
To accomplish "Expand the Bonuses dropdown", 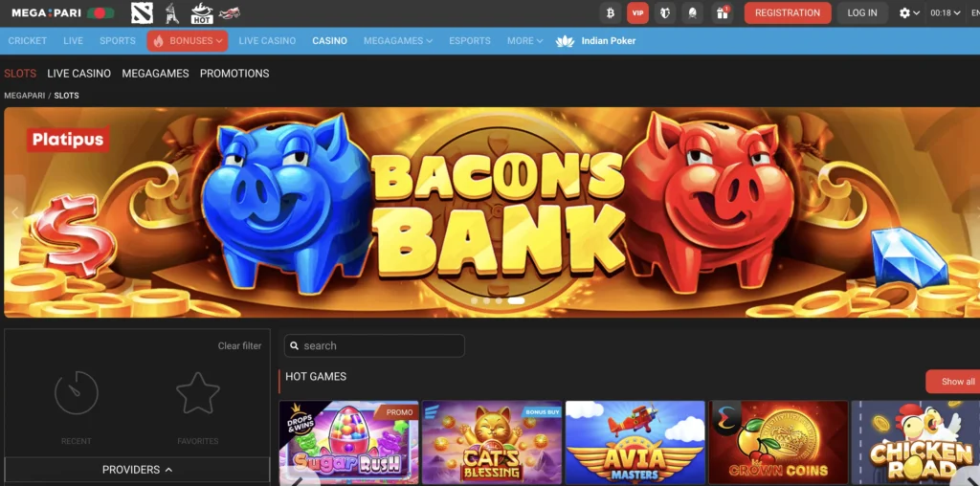I will tap(188, 40).
